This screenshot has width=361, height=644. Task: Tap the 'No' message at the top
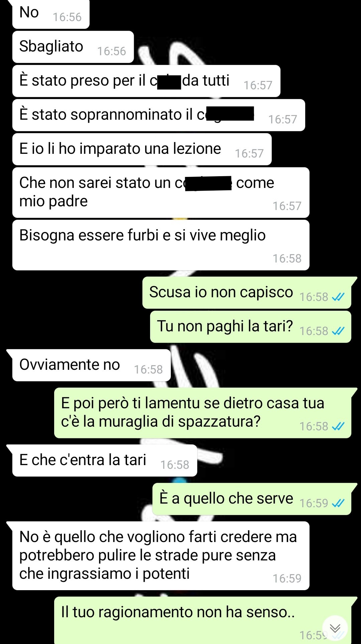tap(51, 14)
